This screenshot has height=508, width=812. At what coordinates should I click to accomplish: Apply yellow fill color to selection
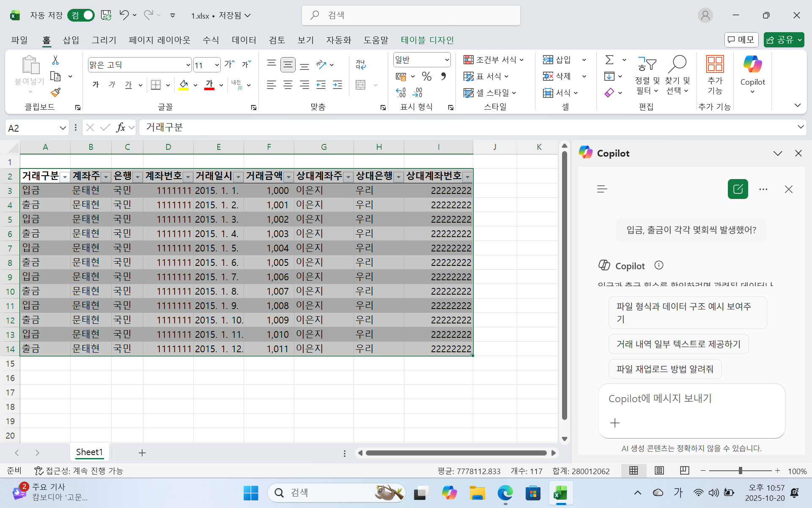click(183, 85)
